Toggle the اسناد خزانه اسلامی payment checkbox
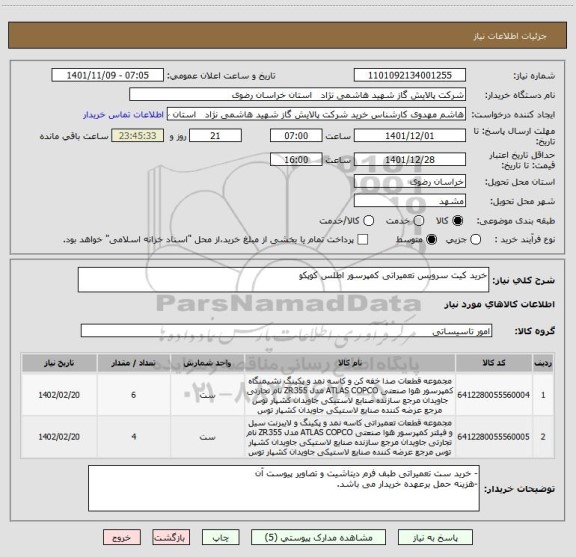This screenshot has height=557, width=576. 363,240
